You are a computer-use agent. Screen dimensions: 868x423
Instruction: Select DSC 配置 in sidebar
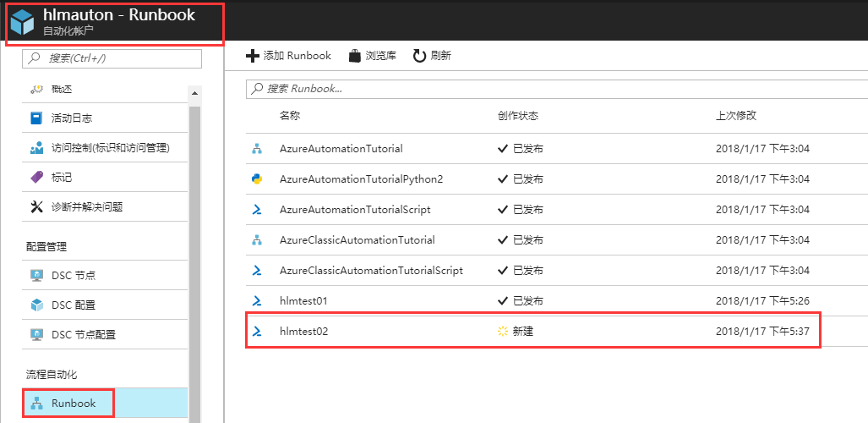(x=105, y=305)
